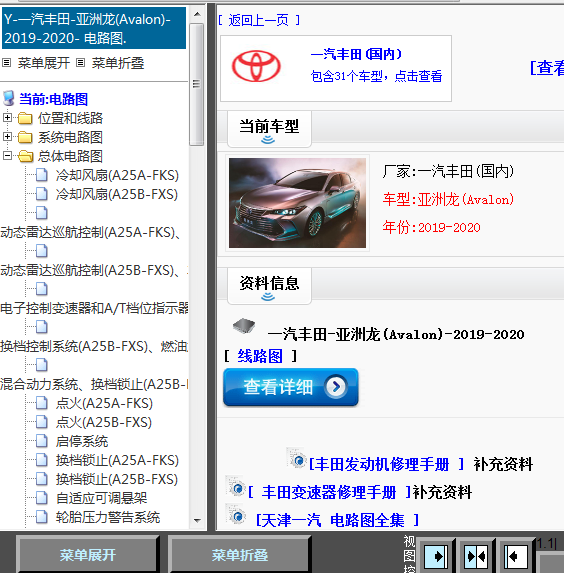Click the left-arrow view control icon
This screenshot has height=573, width=564.
point(515,556)
